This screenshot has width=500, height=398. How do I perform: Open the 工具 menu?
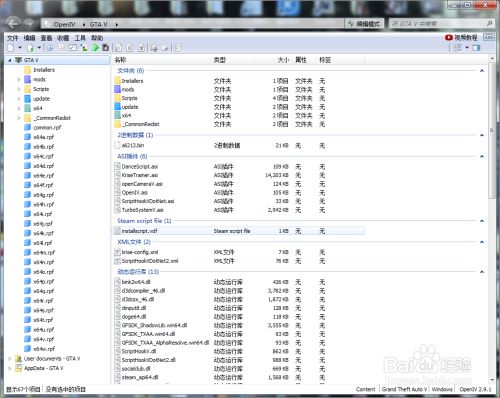point(80,38)
